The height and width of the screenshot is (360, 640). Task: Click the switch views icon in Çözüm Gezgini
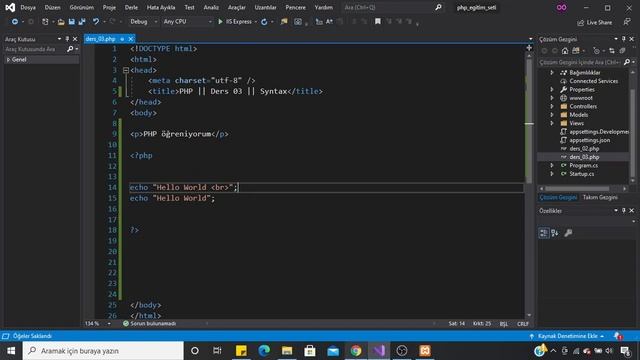point(576,51)
